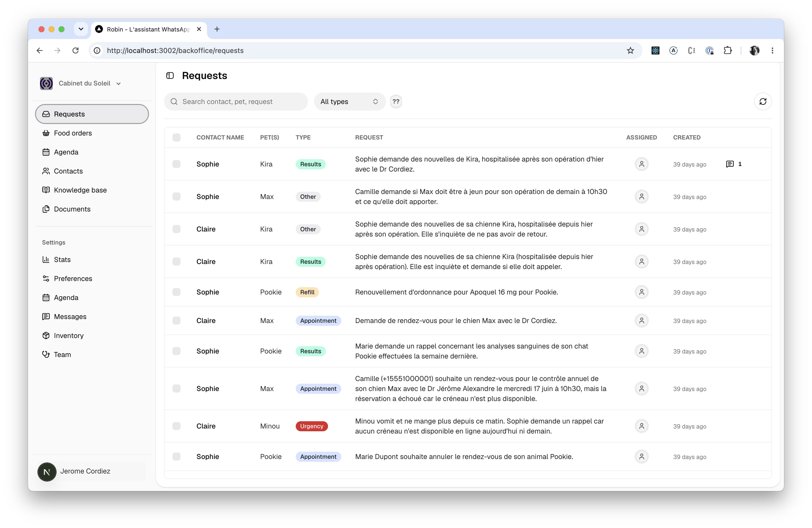Go to Food orders

92,133
